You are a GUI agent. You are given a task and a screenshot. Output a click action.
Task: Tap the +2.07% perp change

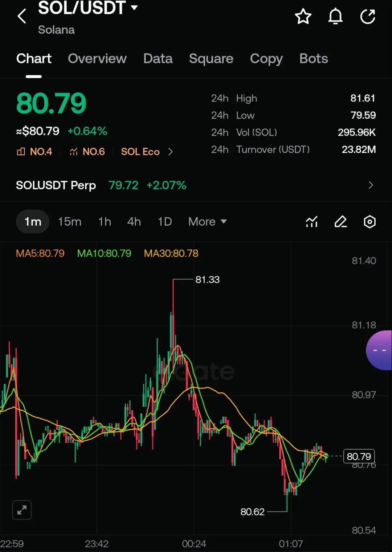tap(166, 185)
